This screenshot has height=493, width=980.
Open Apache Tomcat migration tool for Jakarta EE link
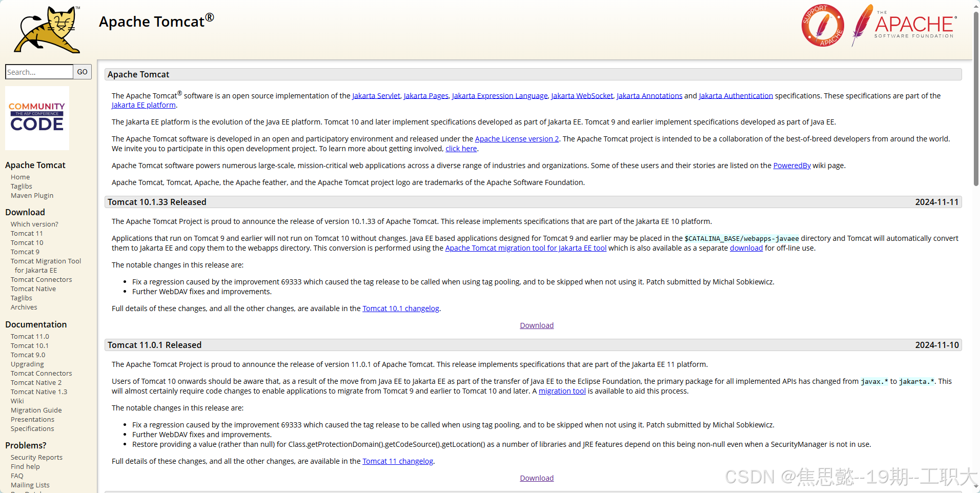[x=526, y=248]
